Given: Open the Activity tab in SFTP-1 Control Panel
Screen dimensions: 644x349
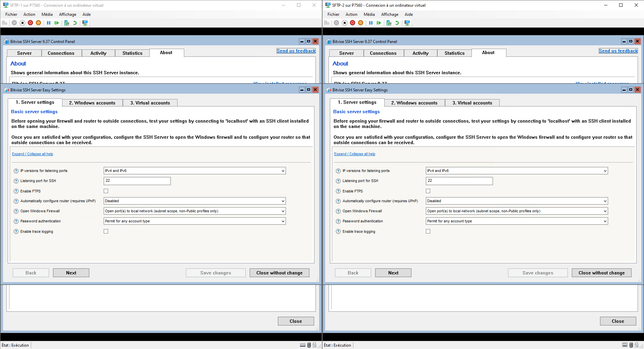Looking at the screenshot, I should 98,53.
